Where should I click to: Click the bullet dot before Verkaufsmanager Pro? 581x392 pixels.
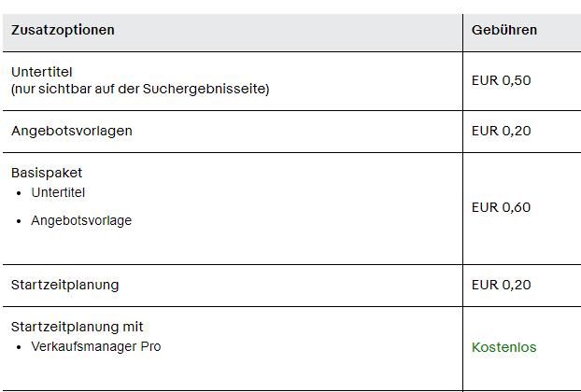tap(20, 347)
